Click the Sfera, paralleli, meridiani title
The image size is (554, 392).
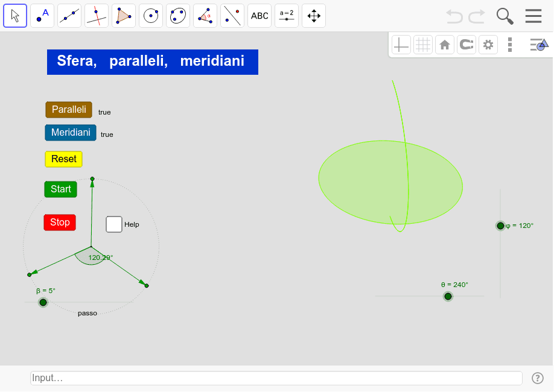click(153, 62)
